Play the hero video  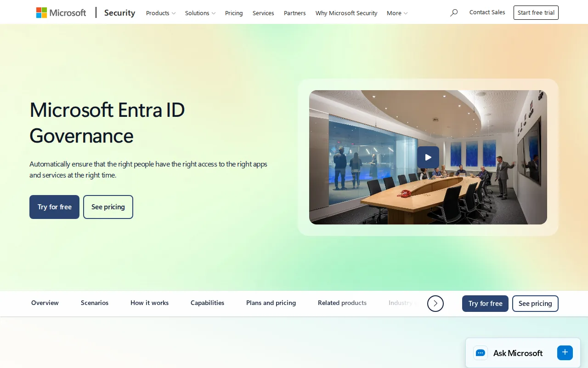pos(428,157)
